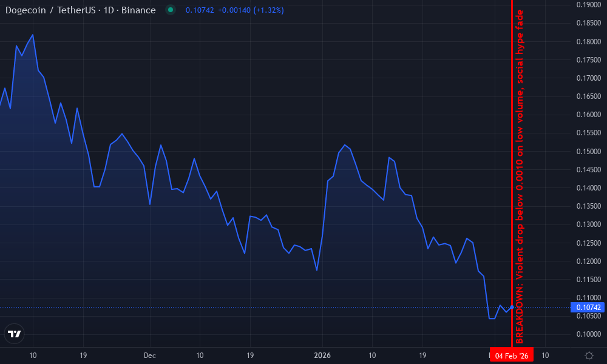This screenshot has height=364, width=607.
Task: Click the +1.32% change percentage text
Action: [270, 10]
